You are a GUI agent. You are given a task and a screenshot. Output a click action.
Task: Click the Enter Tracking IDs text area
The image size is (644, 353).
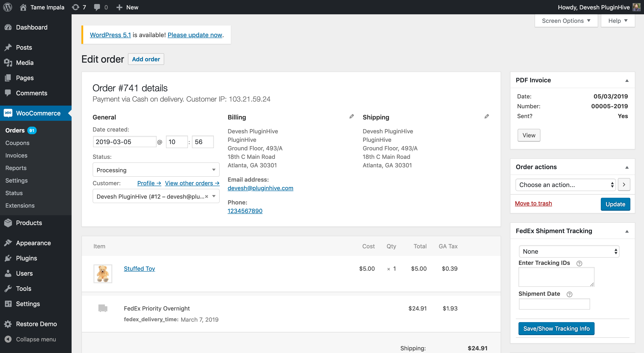point(556,277)
